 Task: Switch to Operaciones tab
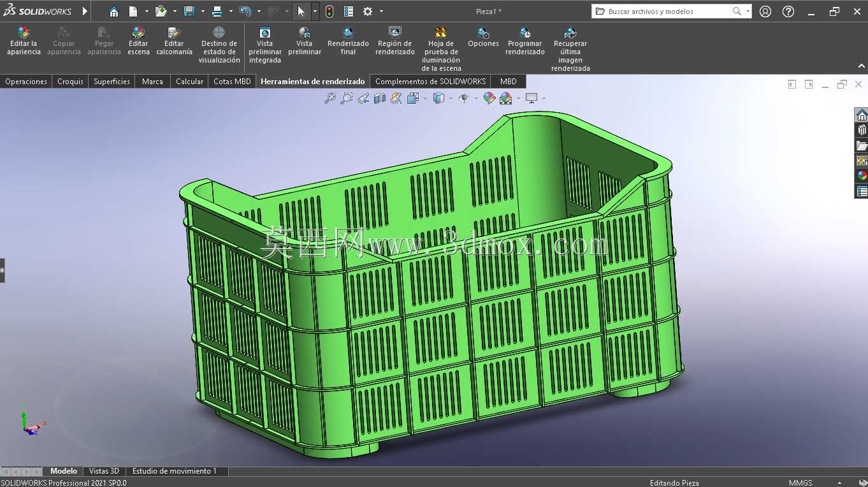tap(26, 82)
